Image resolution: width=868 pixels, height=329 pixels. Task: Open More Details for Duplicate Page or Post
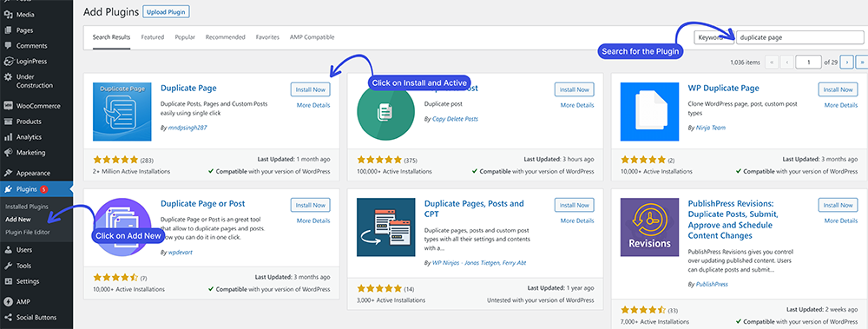pyautogui.click(x=313, y=220)
